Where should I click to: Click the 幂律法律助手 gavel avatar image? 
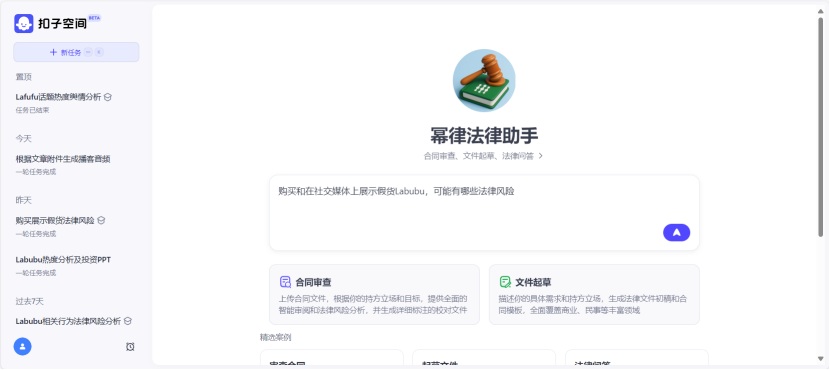point(484,80)
